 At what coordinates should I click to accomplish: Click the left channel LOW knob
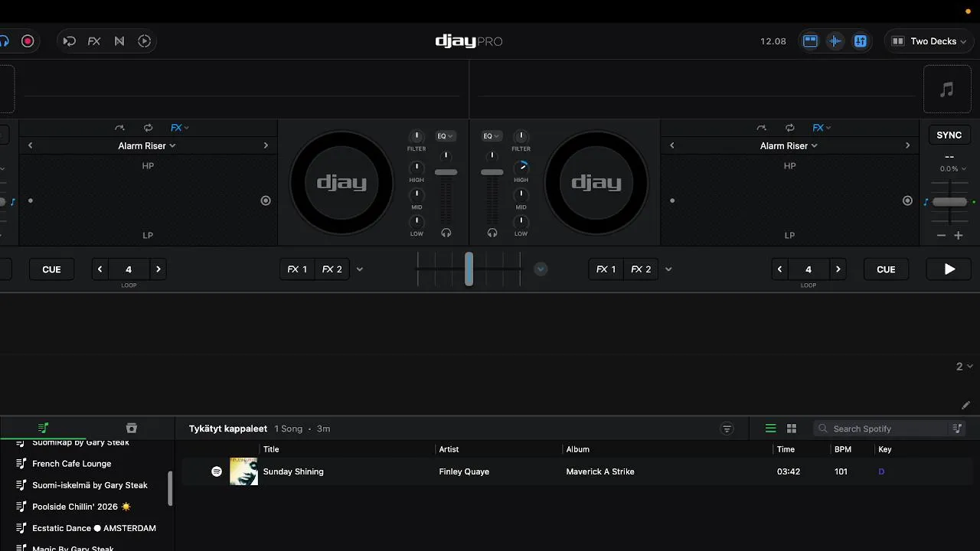click(416, 222)
